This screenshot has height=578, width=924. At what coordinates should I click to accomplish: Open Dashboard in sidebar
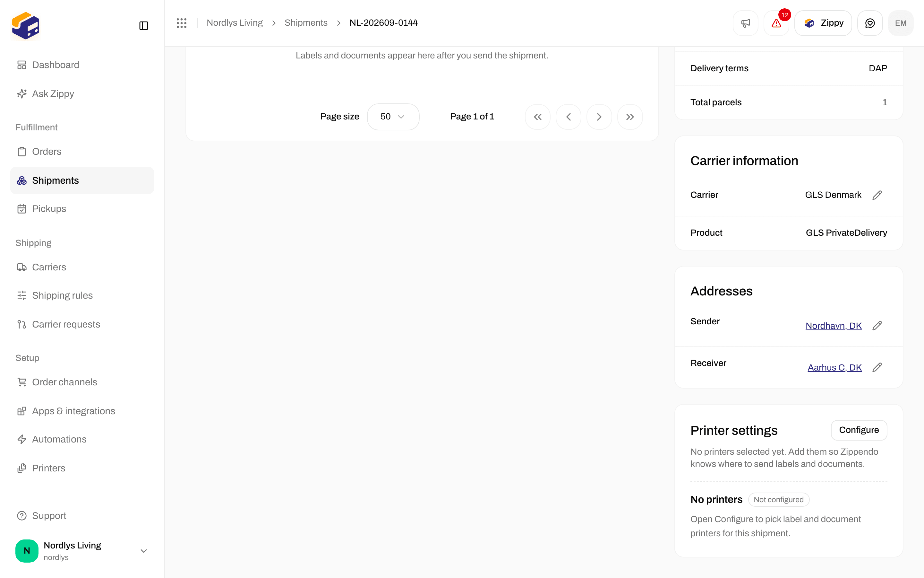tap(82, 65)
